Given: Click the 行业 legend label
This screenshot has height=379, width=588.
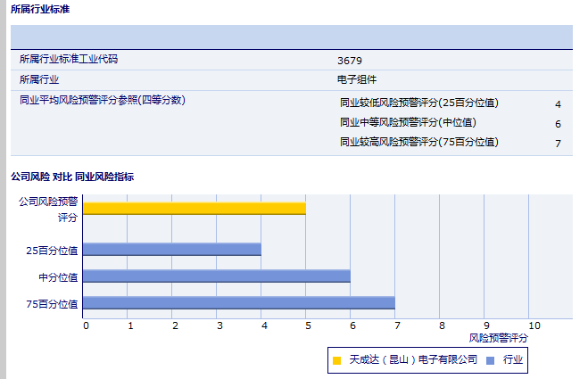Looking at the screenshot, I should coord(513,360).
